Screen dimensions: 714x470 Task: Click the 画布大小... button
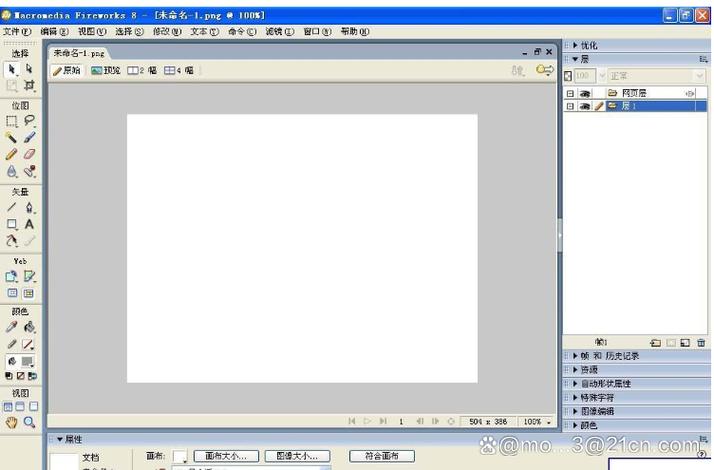click(226, 456)
